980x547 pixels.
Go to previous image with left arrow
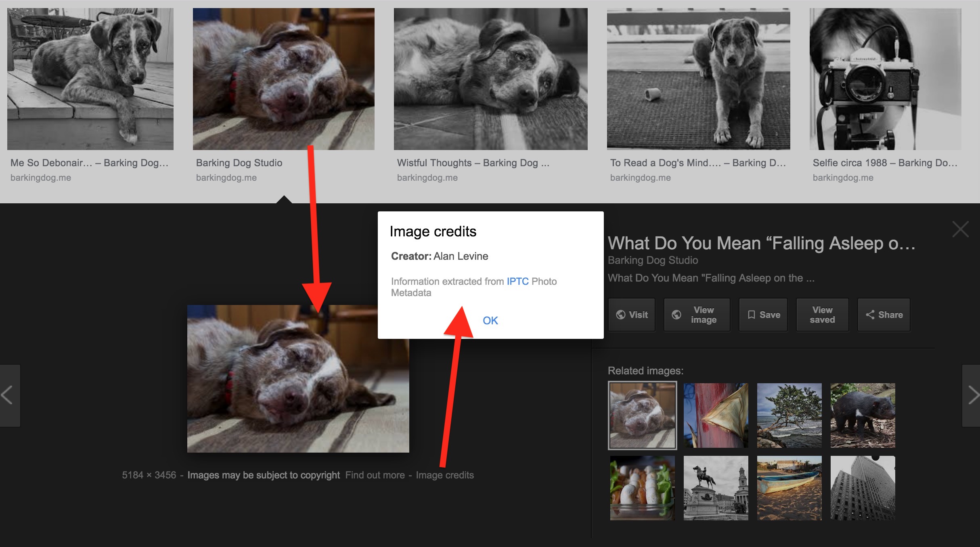7,395
